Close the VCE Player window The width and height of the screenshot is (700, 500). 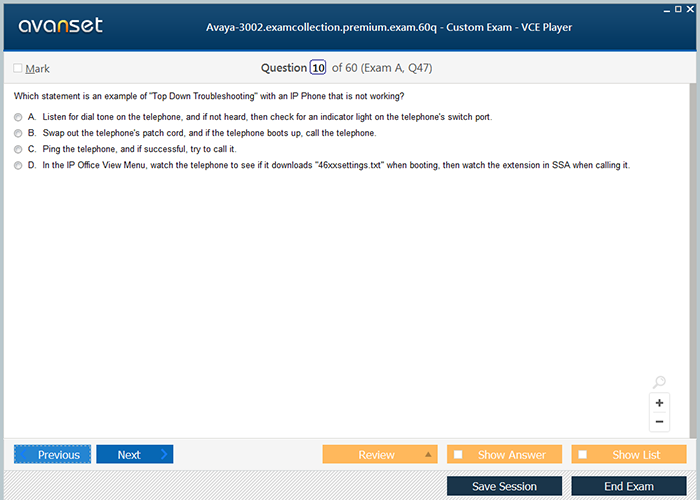pos(691,8)
